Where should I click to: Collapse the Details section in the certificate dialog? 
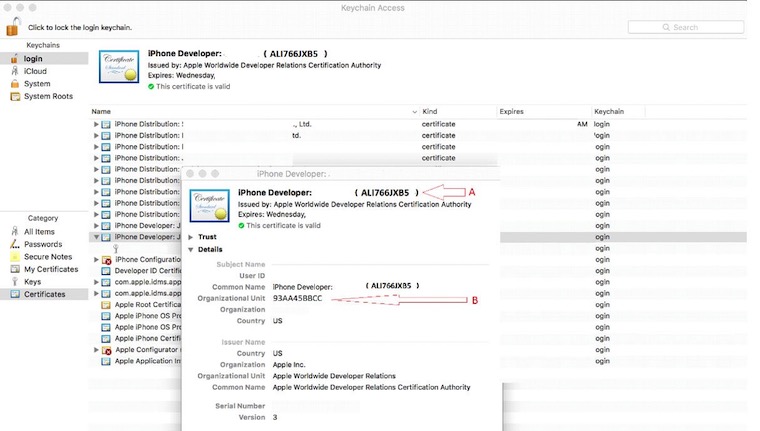pos(190,250)
